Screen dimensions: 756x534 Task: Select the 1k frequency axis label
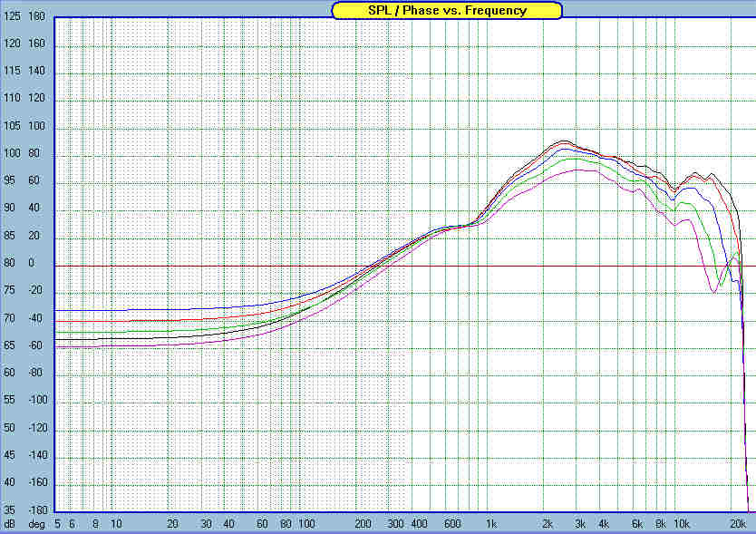490,524
